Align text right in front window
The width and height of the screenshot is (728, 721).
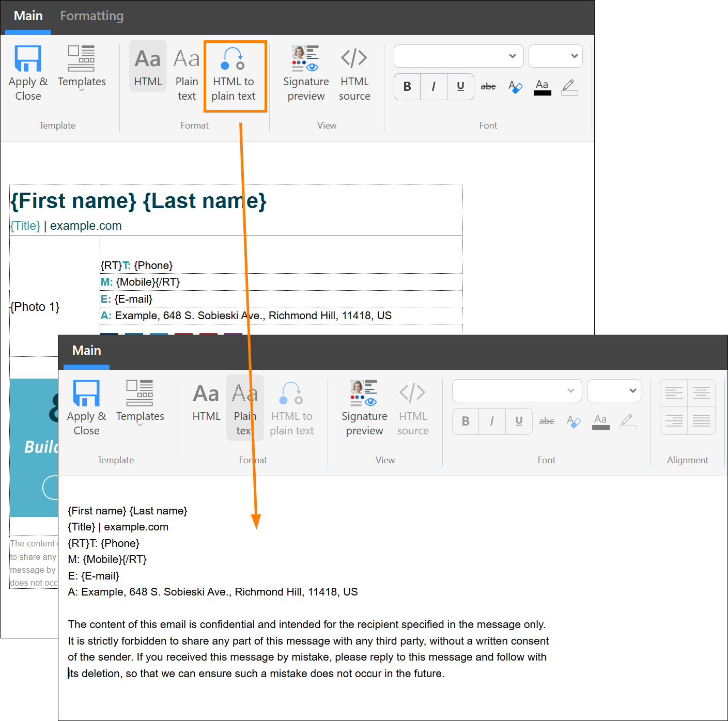[x=674, y=420]
